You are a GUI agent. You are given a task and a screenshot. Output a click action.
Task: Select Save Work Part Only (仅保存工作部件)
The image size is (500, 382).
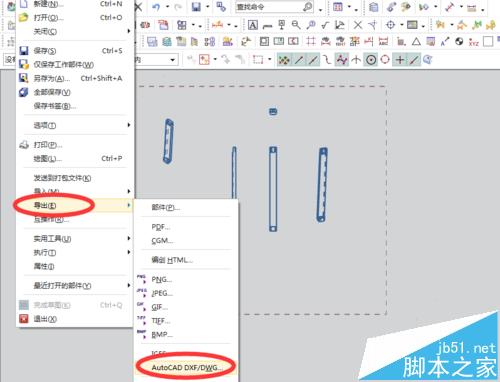[x=75, y=64]
